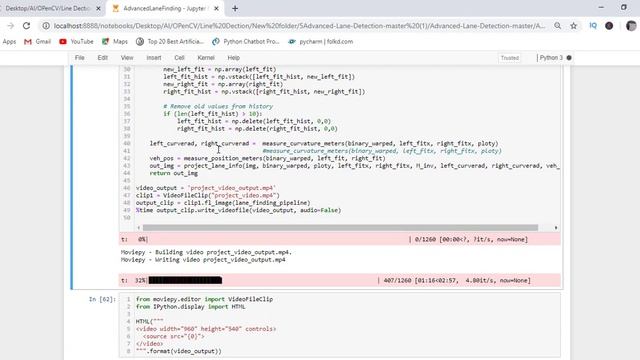Open a new browser tab
The height and width of the screenshot is (360, 640).
tap(235, 8)
